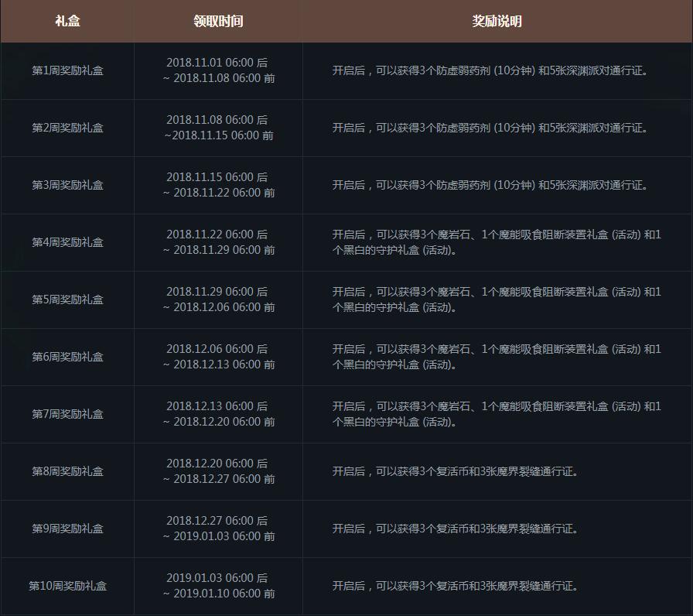This screenshot has width=693, height=616.
Task: Select the 第2周奖励礼盒 cell
Action: coord(67,128)
